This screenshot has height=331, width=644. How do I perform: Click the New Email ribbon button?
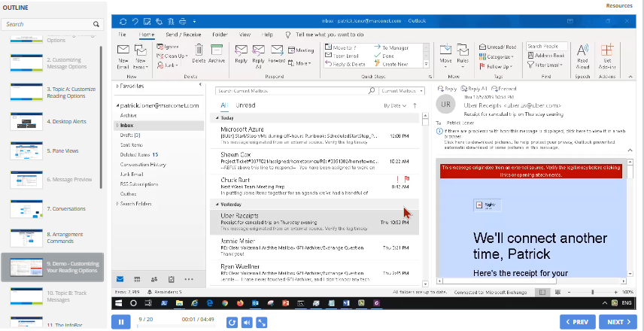pyautogui.click(x=123, y=56)
